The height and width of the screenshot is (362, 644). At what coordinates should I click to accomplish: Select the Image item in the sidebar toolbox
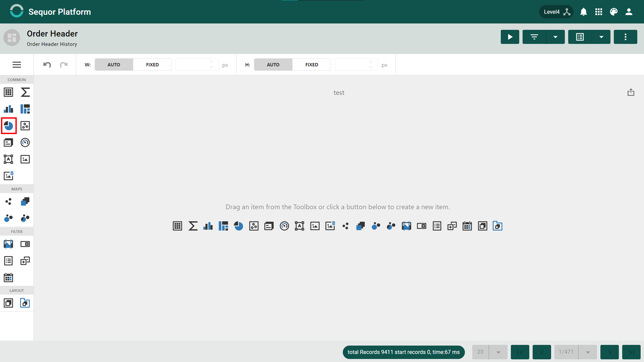[x=25, y=159]
